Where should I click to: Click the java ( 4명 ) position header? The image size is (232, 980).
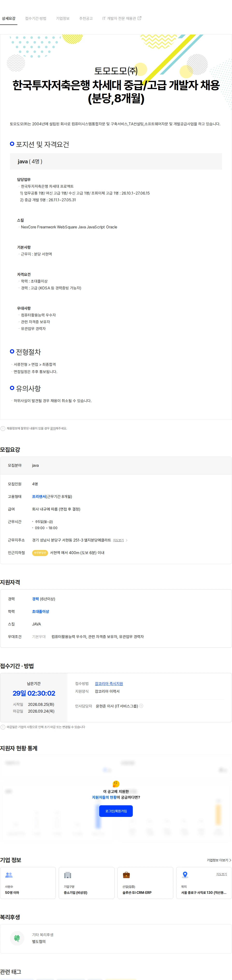116,161
